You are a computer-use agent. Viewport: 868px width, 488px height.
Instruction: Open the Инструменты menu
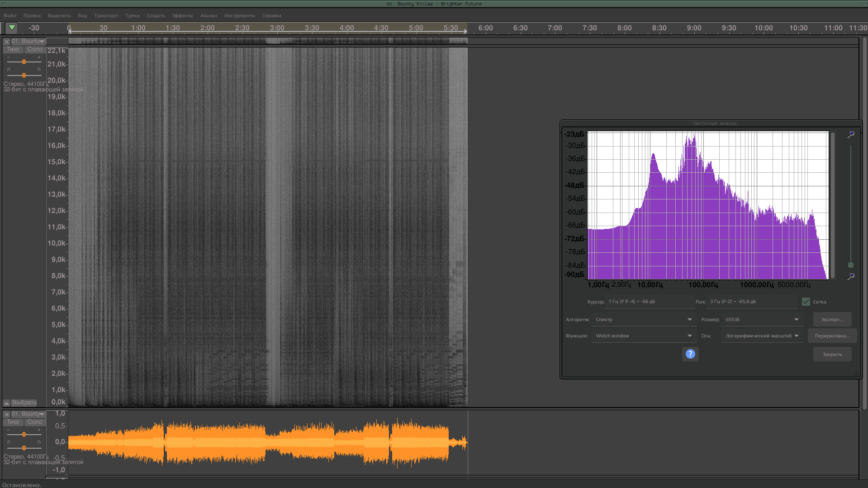239,15
